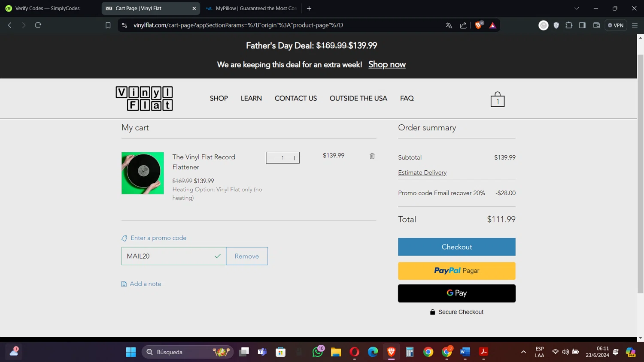Screen dimensions: 644x362
Task: Open OUTSIDE THE USA page
Action: [358, 98]
